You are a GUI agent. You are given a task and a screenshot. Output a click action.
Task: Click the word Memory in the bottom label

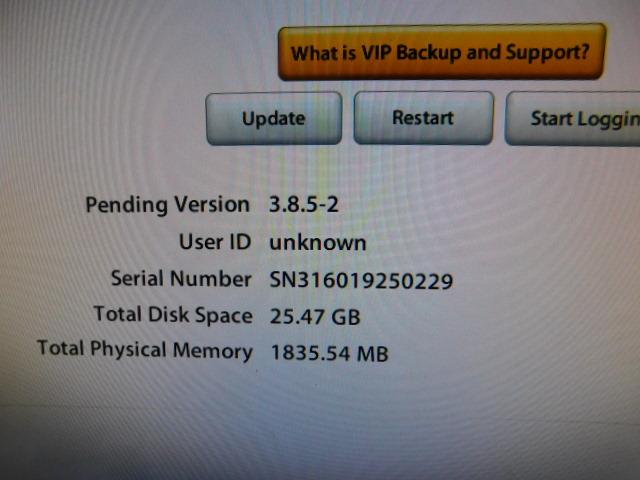tap(213, 351)
